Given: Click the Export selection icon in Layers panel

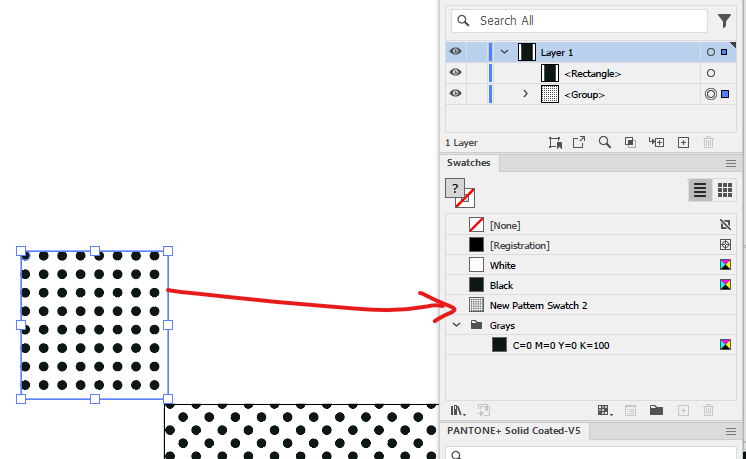Looking at the screenshot, I should (579, 142).
